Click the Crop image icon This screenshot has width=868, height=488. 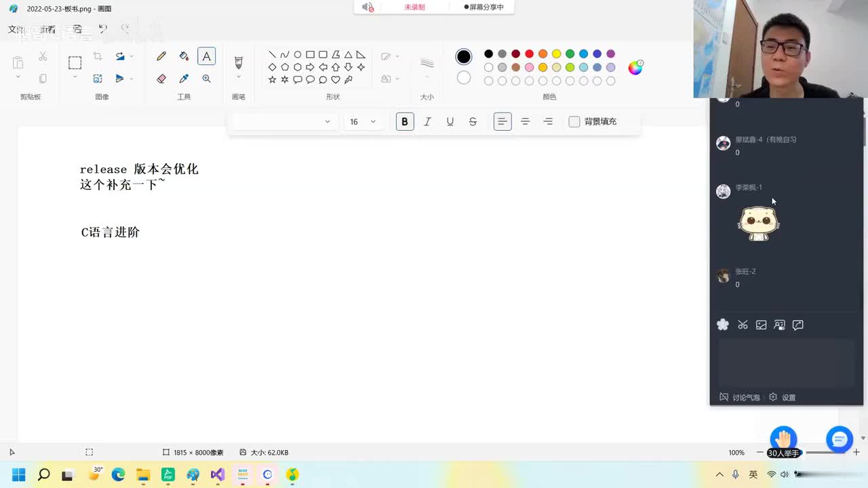pyautogui.click(x=98, y=56)
